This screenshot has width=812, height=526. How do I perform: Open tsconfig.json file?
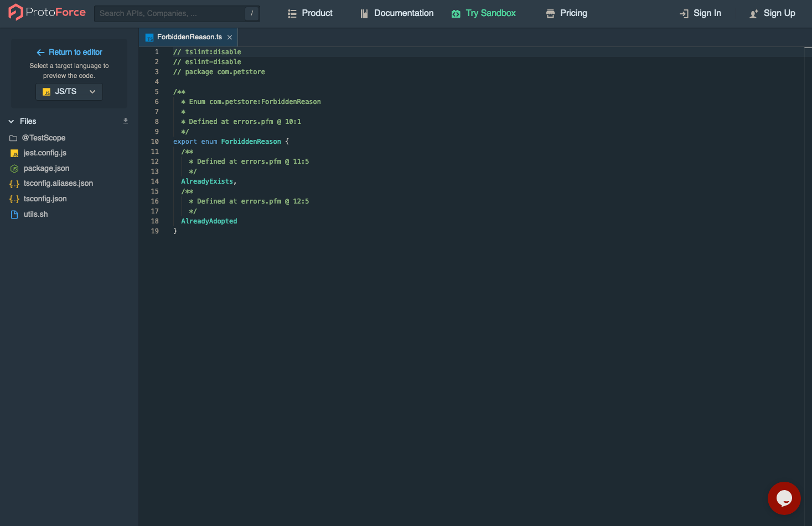pyautogui.click(x=45, y=199)
